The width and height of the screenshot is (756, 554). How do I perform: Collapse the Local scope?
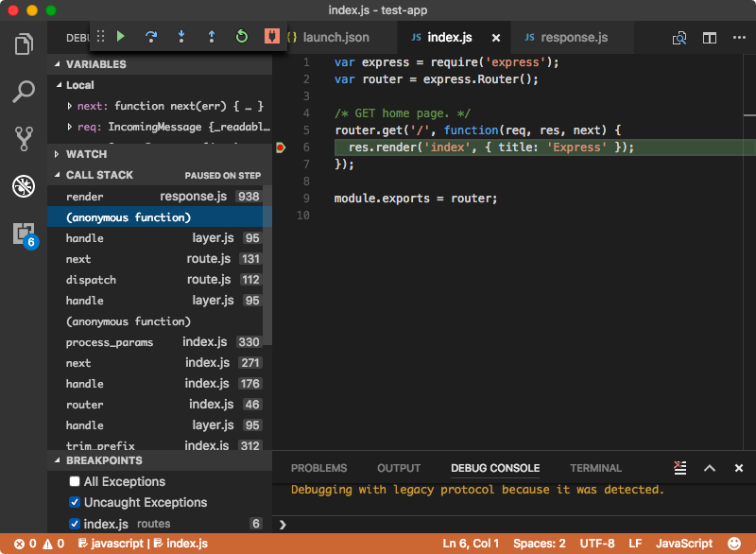point(59,85)
